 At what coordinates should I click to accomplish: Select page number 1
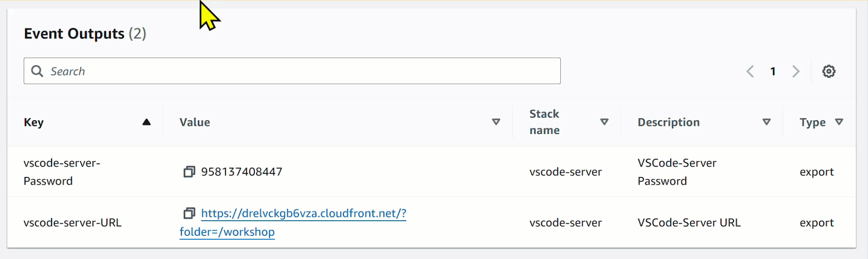(773, 71)
